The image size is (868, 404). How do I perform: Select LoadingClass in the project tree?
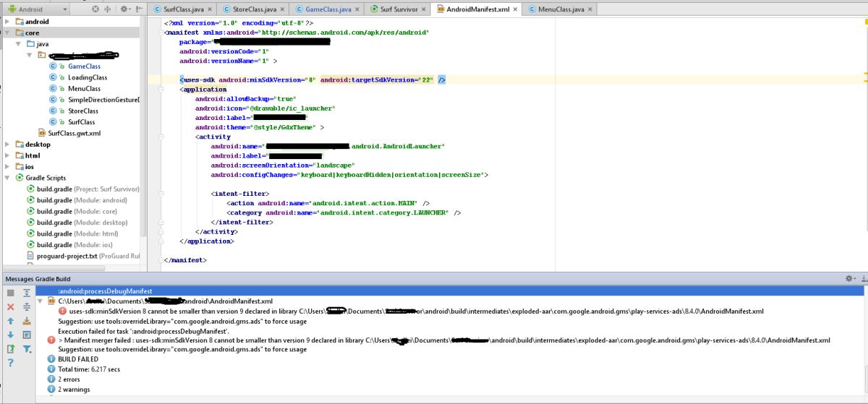88,77
